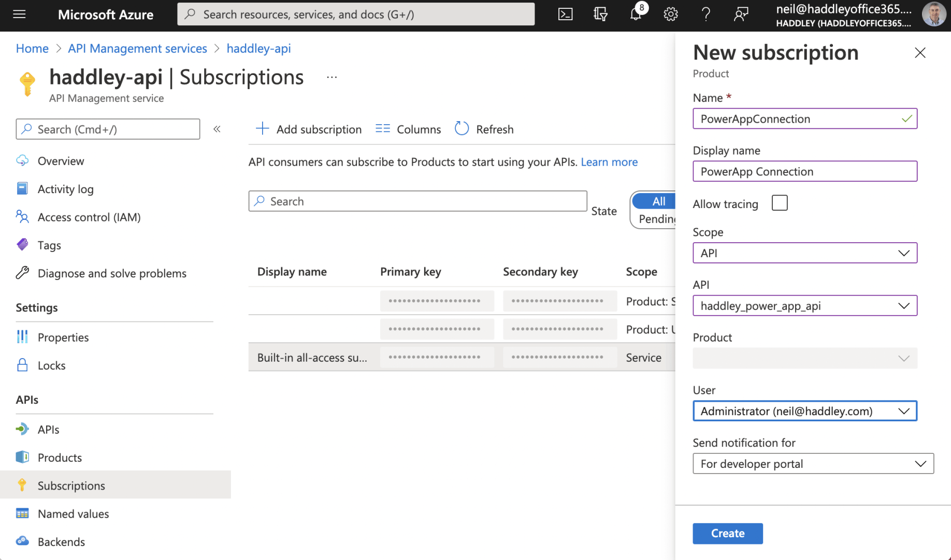Open the hamburger portal menu
The image size is (951, 560).
click(x=19, y=14)
